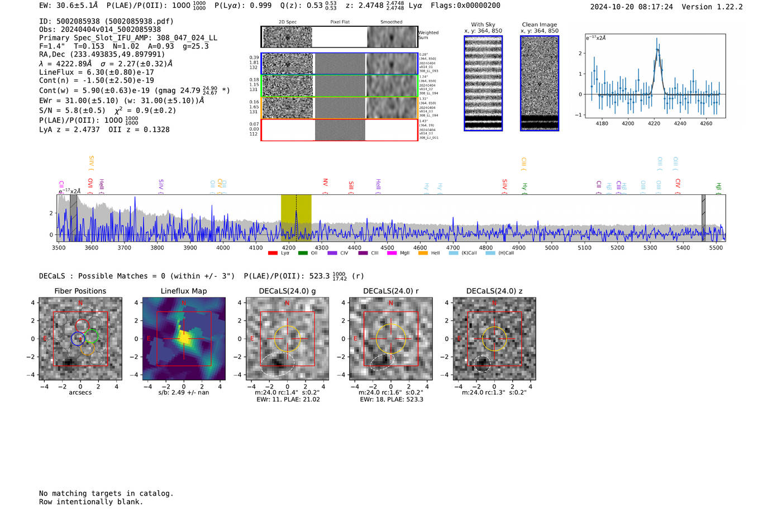Image resolution: width=782 pixels, height=532 pixels.
Task: Select the Weighted Sum 2D Spec cutout
Action: pos(287,37)
